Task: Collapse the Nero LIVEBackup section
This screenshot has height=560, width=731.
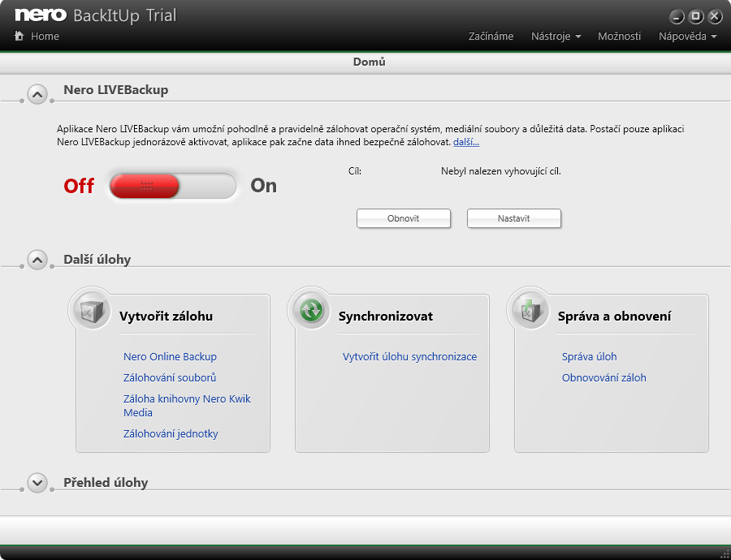Action: pyautogui.click(x=37, y=95)
